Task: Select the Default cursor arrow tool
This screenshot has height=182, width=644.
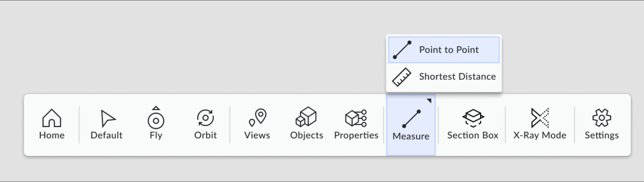Action: point(108,118)
